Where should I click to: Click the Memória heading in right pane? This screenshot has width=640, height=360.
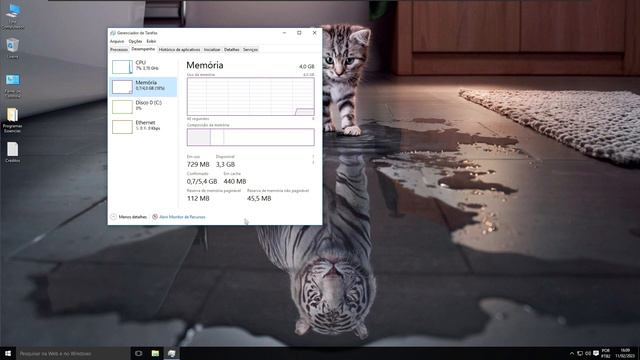tap(205, 65)
